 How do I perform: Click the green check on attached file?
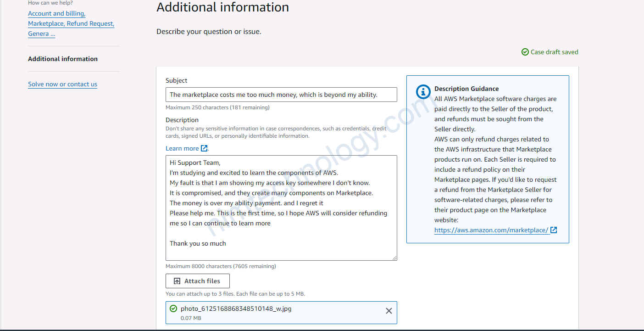[173, 309]
